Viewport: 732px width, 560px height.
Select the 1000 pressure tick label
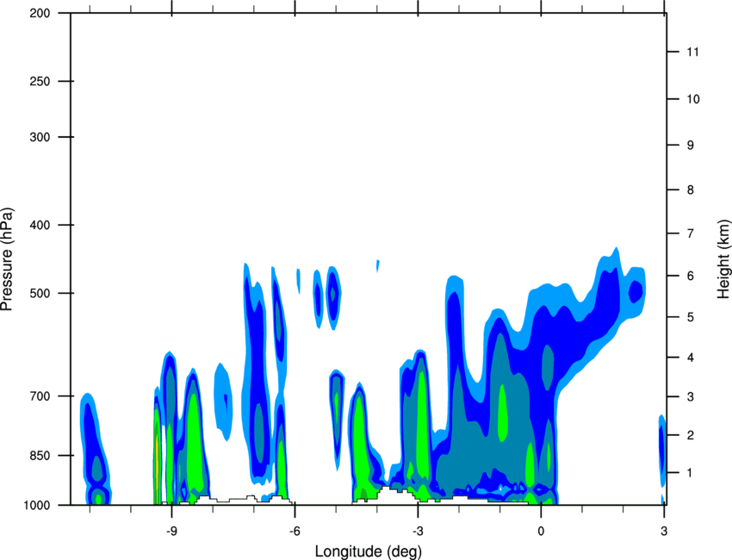pos(36,506)
